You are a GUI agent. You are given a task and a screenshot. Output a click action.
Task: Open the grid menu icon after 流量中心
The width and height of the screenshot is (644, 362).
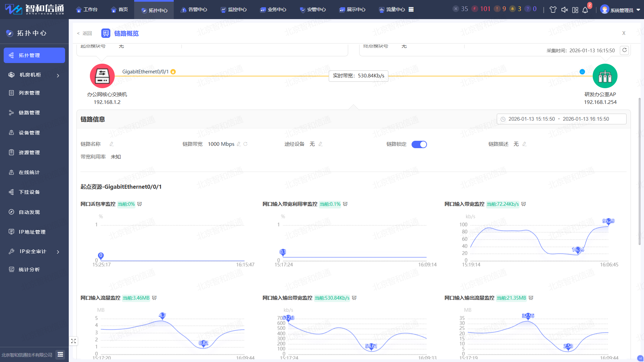tap(411, 10)
